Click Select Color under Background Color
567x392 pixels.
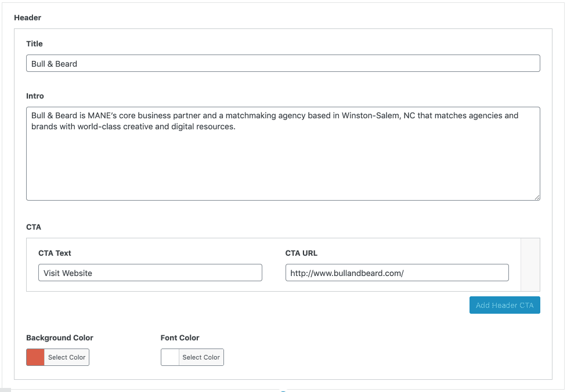pos(67,357)
